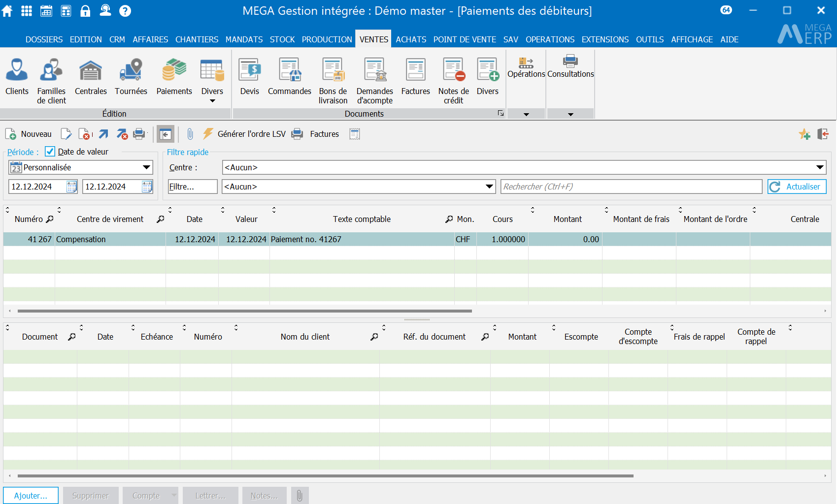The width and height of the screenshot is (837, 504).
Task: Click the Factures print button in toolbar
Action: [316, 134]
